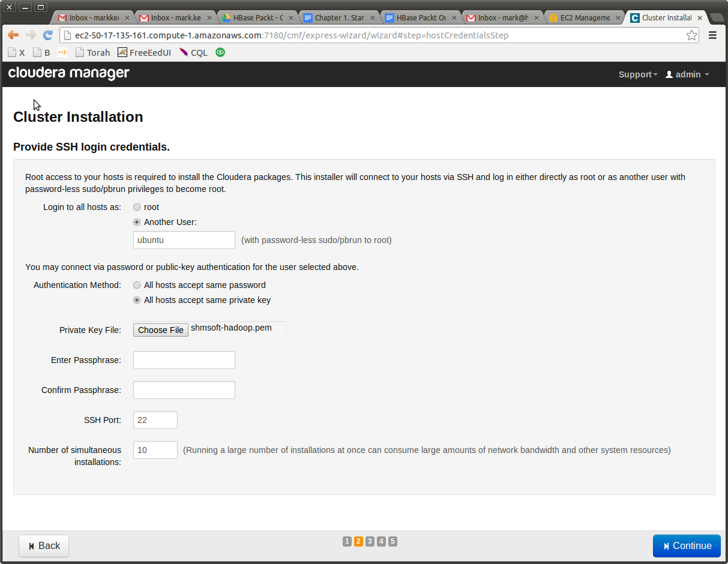Click the SSH Port field
This screenshot has height=564, width=728.
click(155, 420)
